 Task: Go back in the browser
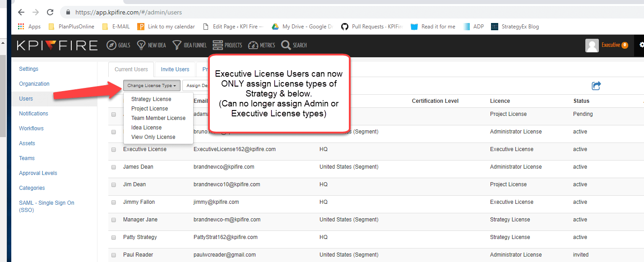click(x=21, y=12)
